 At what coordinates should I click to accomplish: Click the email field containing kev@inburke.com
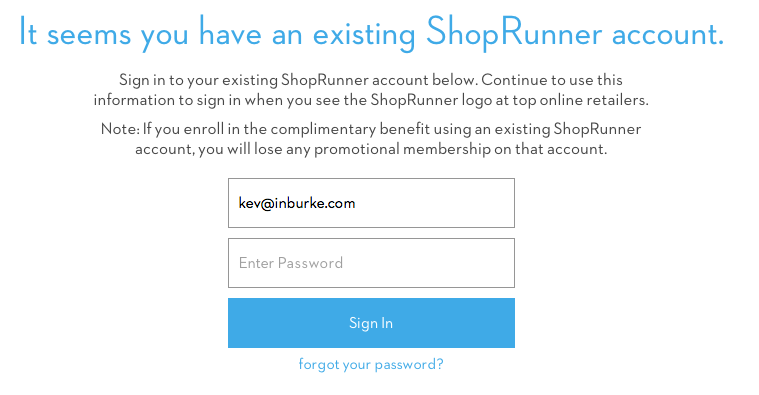[371, 203]
